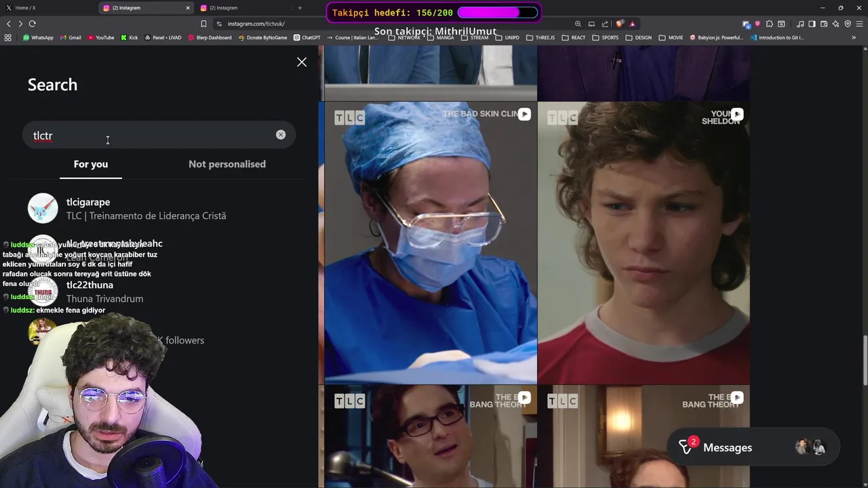Open the tlcigarape search result
Viewport: 868px width, 488px height.
[159, 209]
